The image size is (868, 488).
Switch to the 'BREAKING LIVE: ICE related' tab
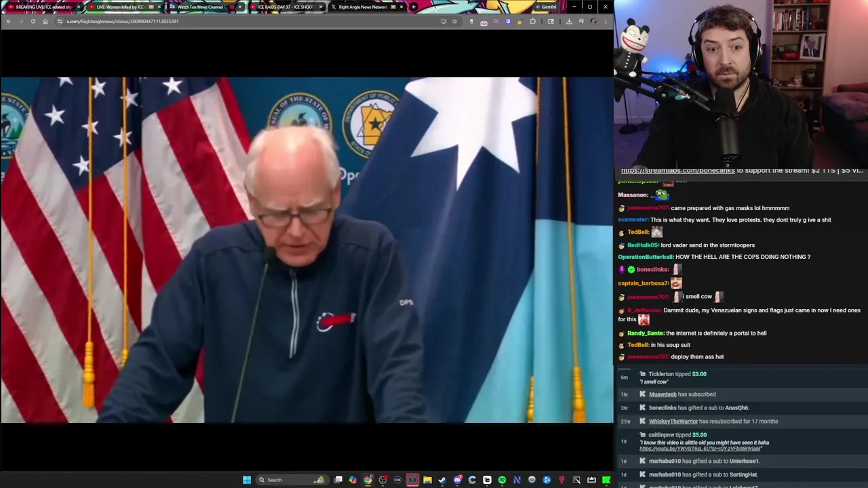click(43, 7)
